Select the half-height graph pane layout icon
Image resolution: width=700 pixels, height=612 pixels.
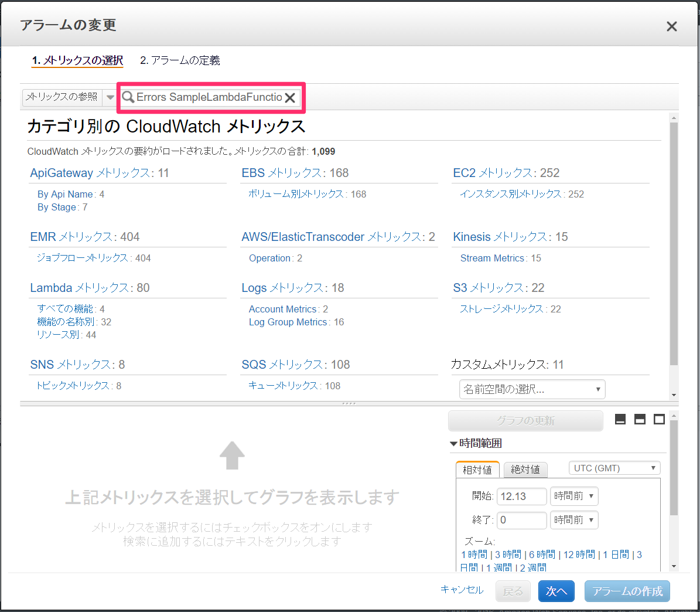(x=640, y=419)
